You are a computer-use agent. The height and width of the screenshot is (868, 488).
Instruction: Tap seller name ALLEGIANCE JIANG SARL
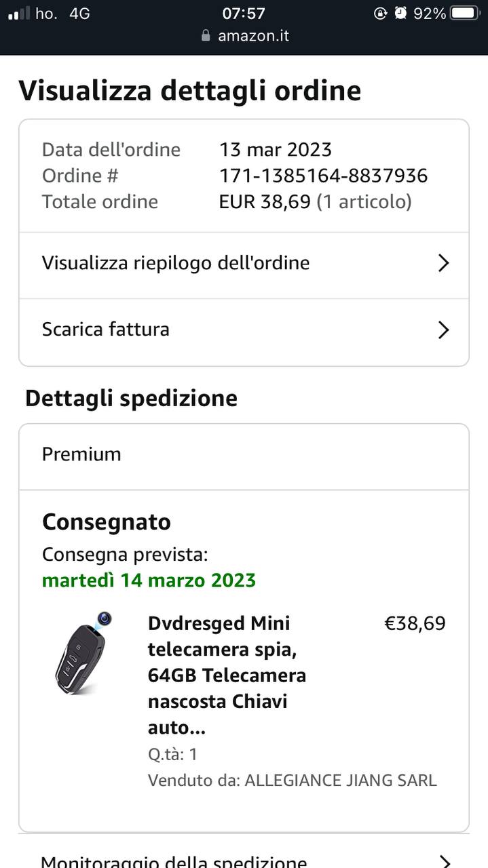[x=340, y=781]
